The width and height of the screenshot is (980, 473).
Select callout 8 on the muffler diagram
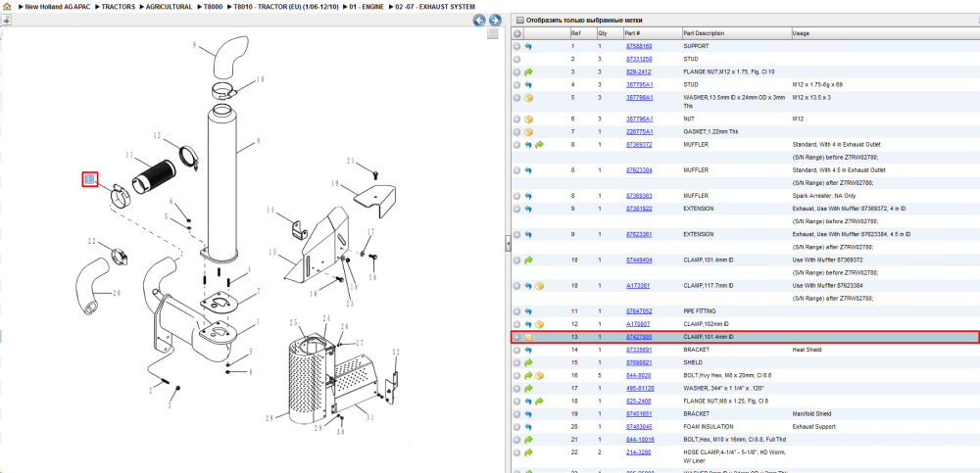pyautogui.click(x=258, y=143)
